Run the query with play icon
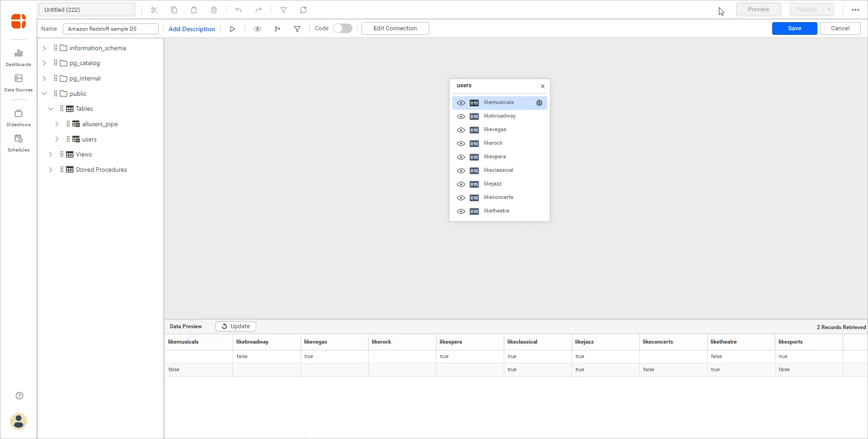The height and width of the screenshot is (439, 868). pos(232,29)
